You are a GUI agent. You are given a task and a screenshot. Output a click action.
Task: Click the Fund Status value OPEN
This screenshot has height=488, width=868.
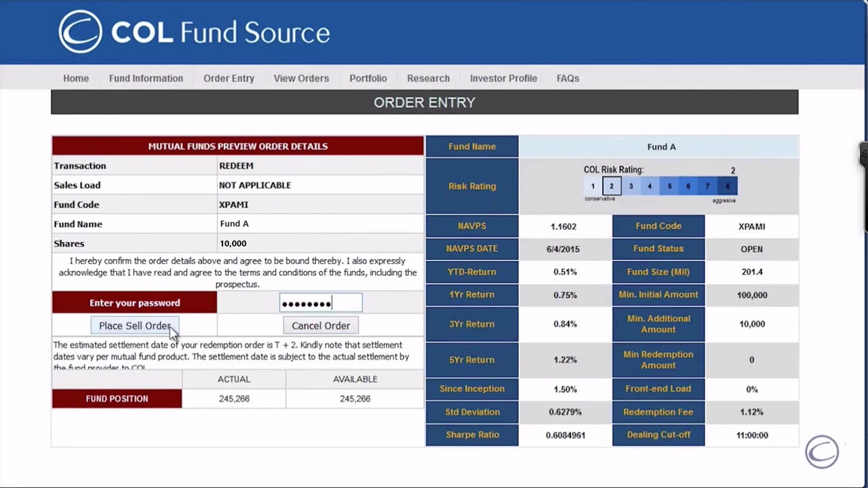tap(751, 249)
